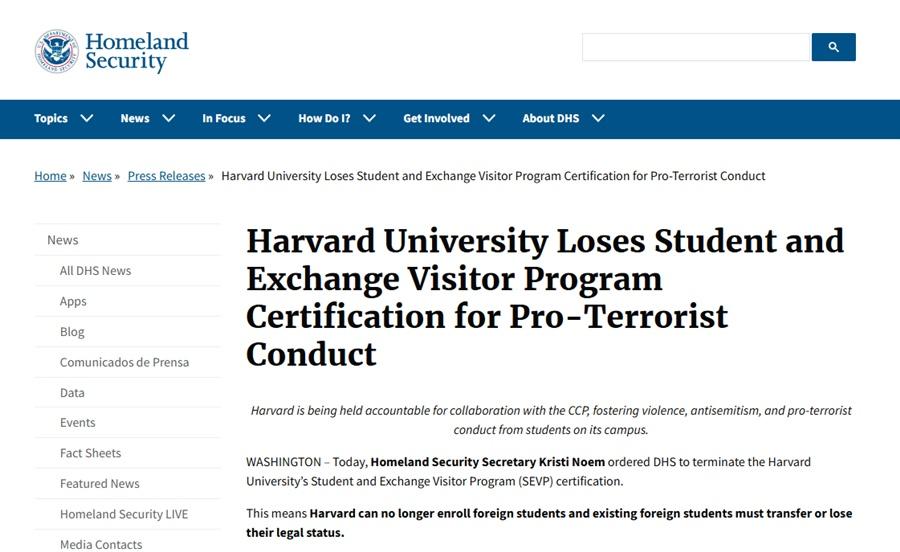Expand the News menu chevron in navbar

(168, 118)
